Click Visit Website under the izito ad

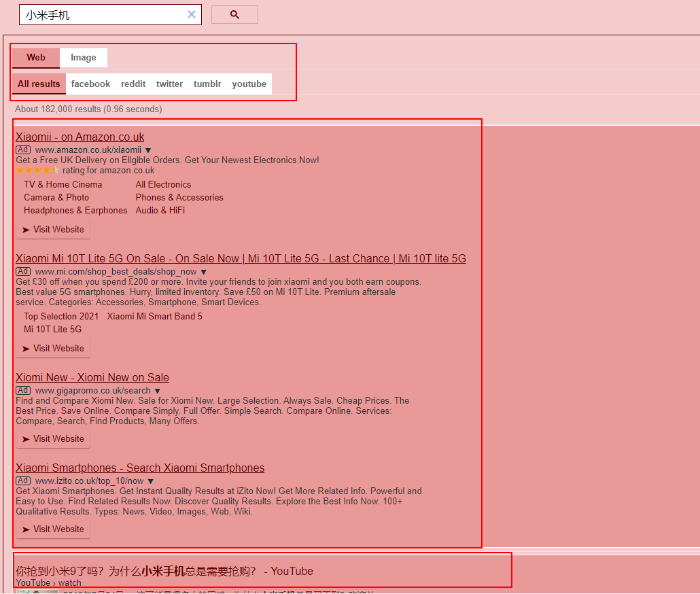click(53, 529)
